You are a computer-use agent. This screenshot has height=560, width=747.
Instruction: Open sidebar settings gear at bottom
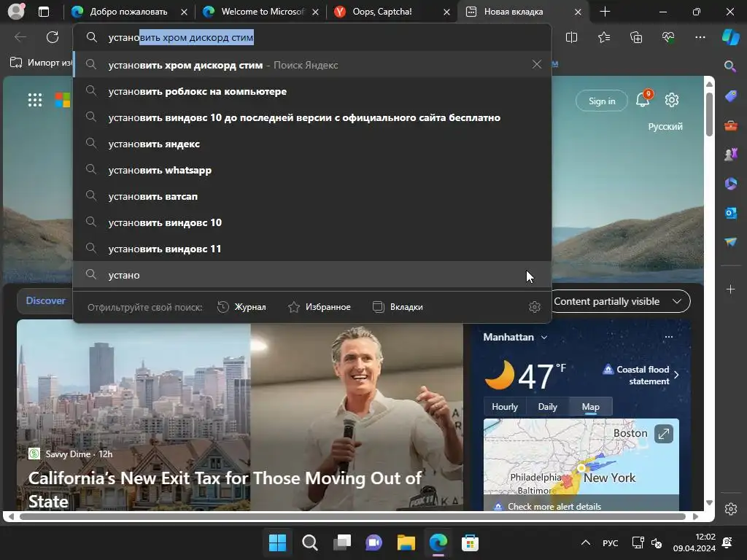click(x=730, y=509)
